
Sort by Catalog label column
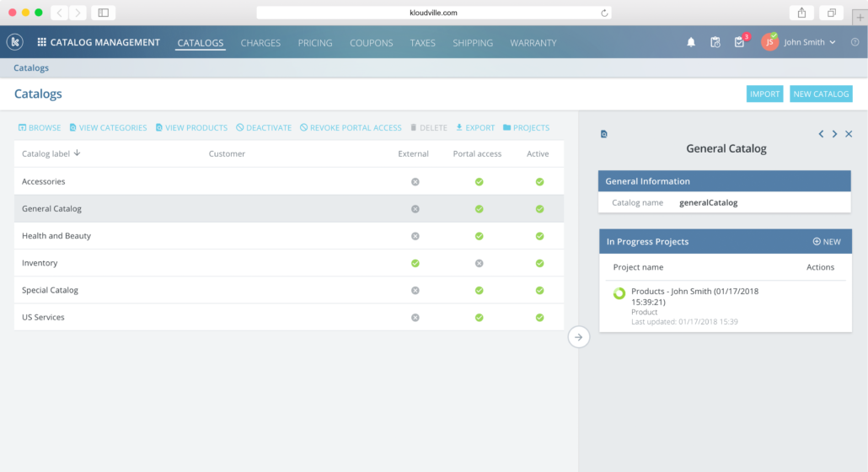coord(51,153)
